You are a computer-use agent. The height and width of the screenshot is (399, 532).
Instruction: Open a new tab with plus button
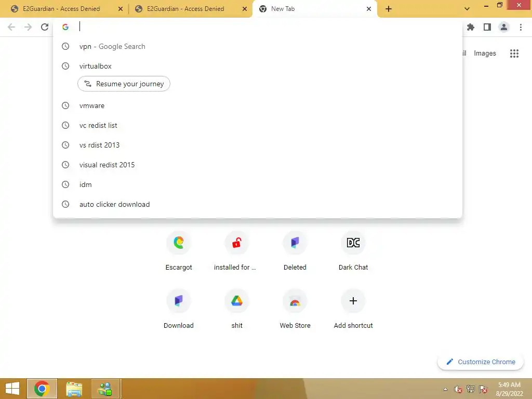coord(389,9)
